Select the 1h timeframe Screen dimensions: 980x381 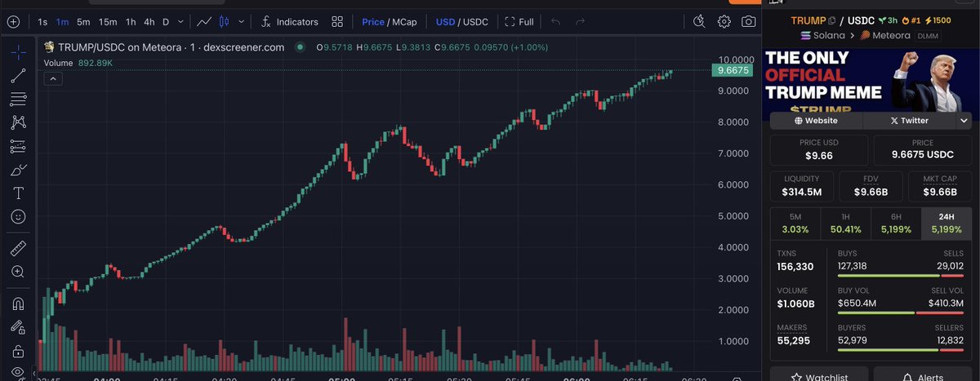[131, 22]
